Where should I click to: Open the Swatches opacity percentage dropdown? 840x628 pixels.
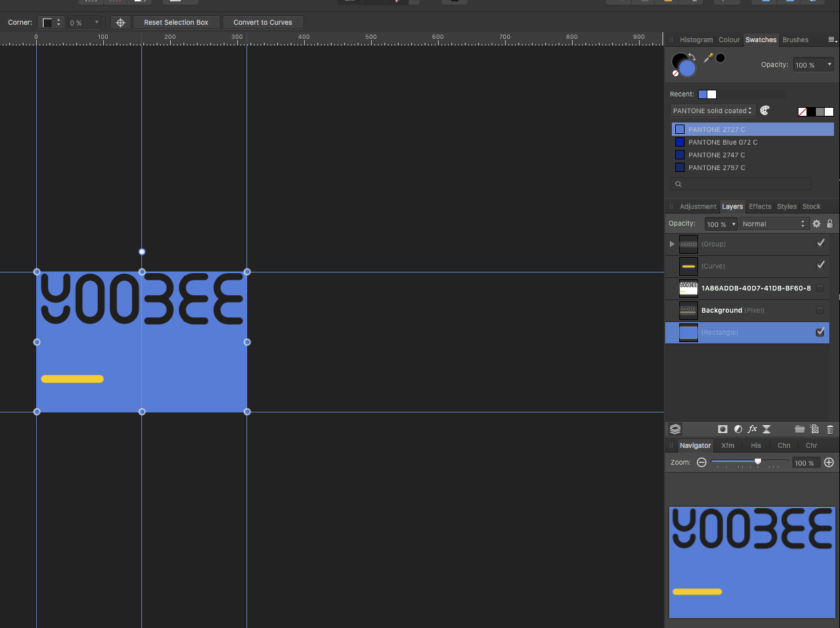[x=814, y=65]
